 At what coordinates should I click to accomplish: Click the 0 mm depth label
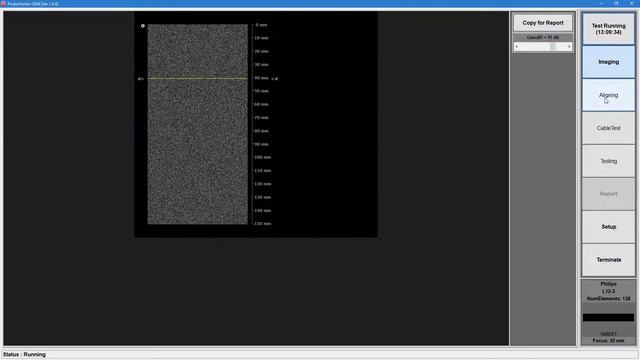[261, 25]
